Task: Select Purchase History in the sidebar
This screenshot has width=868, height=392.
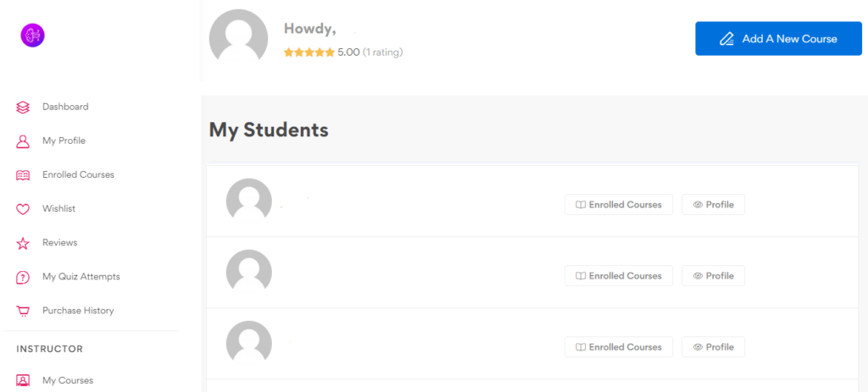Action: (78, 311)
